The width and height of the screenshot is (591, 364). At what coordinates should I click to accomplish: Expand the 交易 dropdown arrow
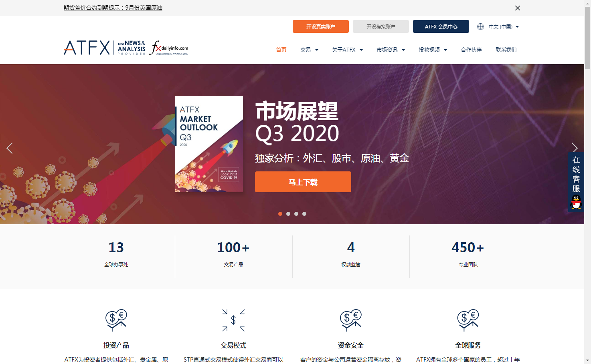click(317, 50)
